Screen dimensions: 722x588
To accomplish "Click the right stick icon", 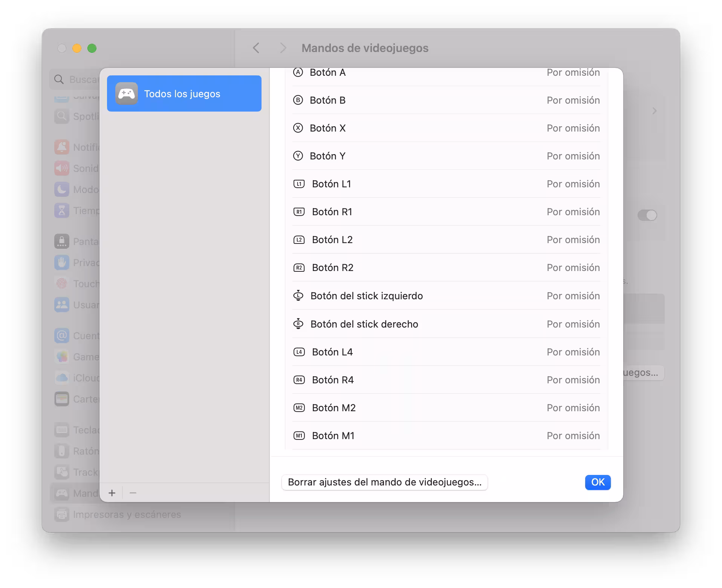I will pos(298,324).
